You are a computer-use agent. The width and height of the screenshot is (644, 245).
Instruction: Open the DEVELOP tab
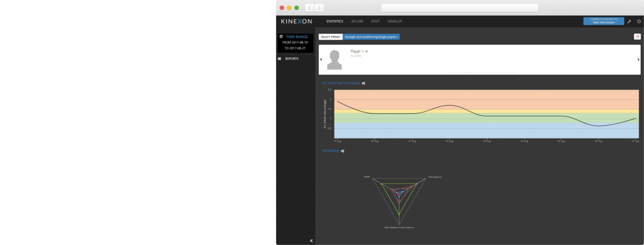(394, 21)
